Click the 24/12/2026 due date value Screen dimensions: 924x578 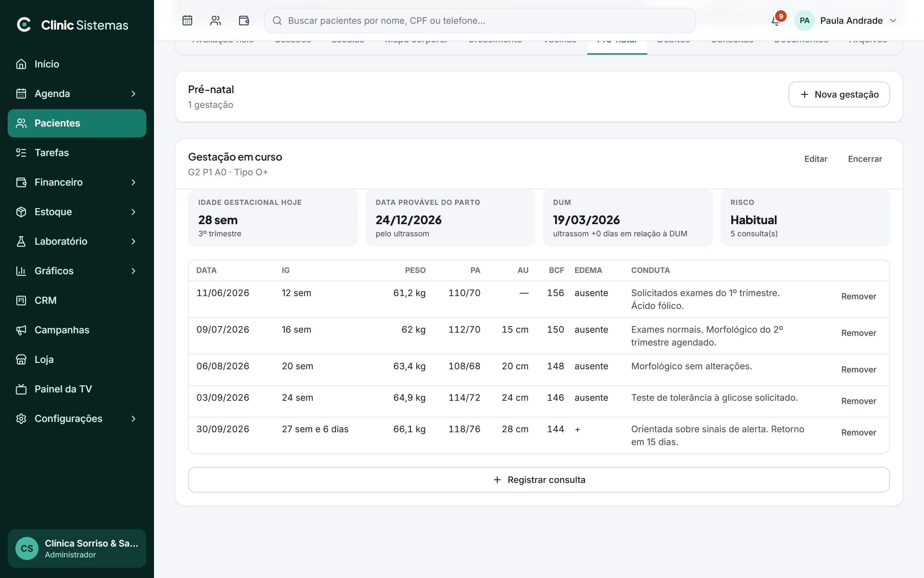[x=408, y=220]
